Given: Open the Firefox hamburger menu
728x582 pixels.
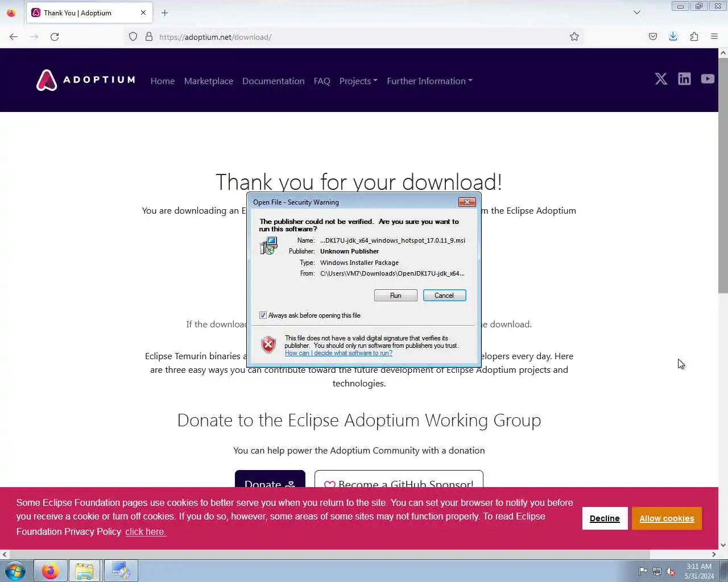Looking at the screenshot, I should pos(714,37).
